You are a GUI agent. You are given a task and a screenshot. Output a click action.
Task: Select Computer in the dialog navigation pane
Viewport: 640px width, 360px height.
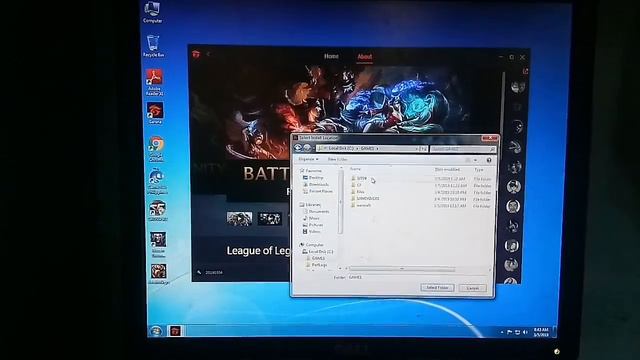point(312,244)
